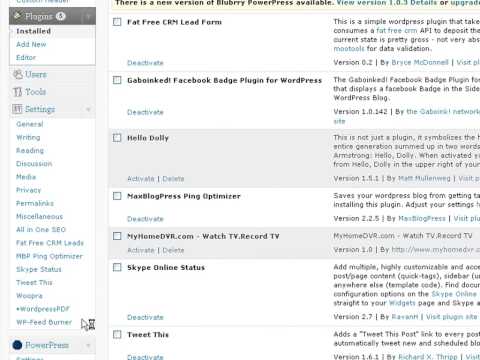
Task: Open the myhomedvr author URL link
Action: 436,249
